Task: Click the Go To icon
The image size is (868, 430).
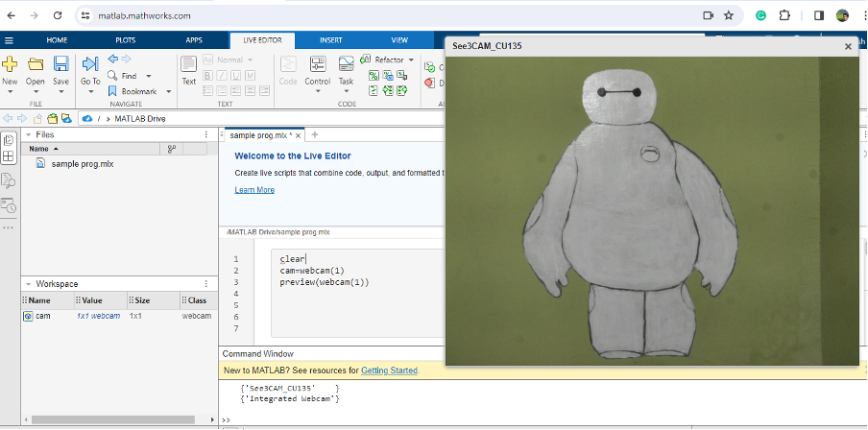Action: tap(90, 63)
